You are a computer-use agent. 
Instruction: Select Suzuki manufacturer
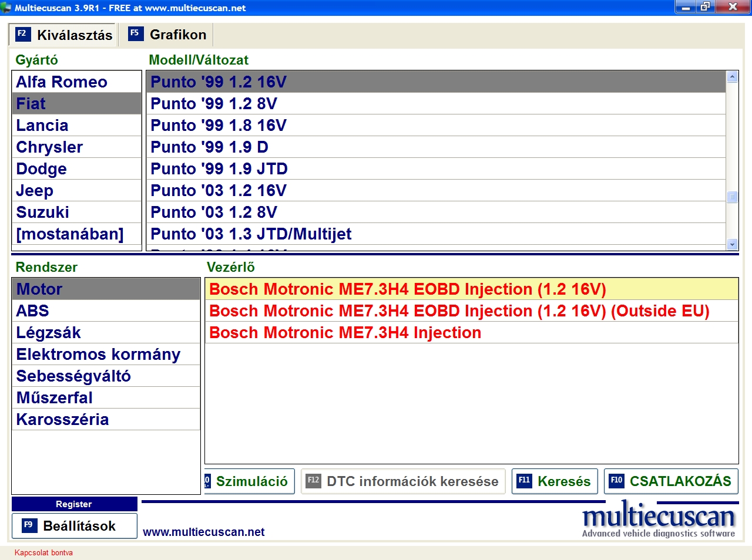[76, 212]
